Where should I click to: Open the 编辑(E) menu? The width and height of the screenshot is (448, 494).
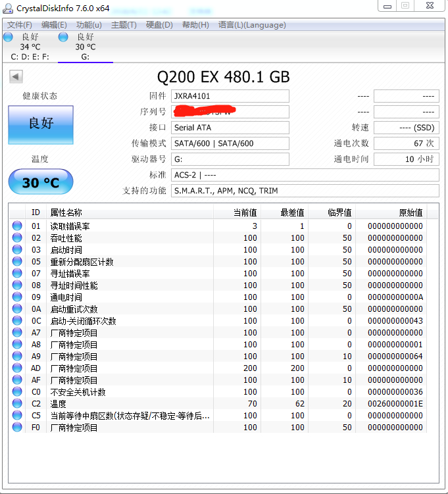[54, 25]
